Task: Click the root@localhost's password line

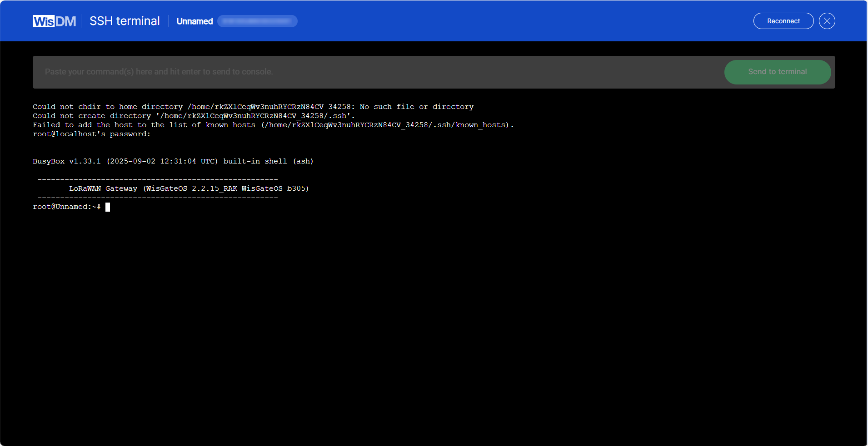Action: [x=91, y=134]
